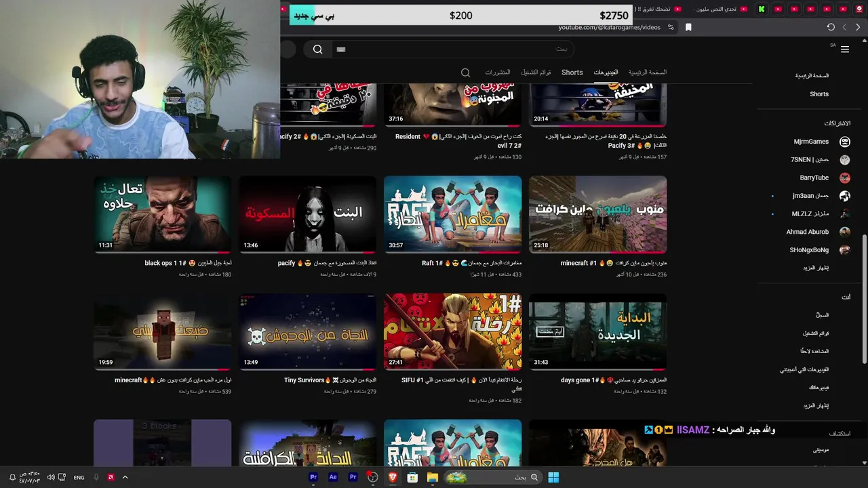Open the 19:59 minecraft video thumbnail
The height and width of the screenshot is (488, 868).
pos(162,331)
